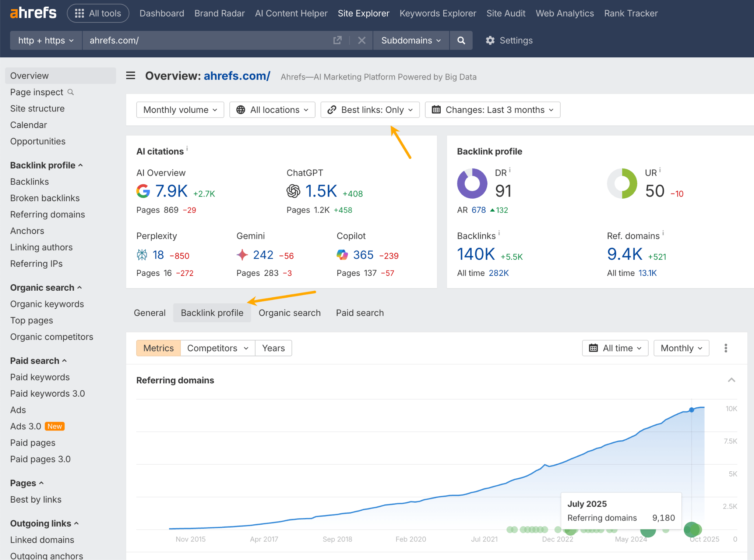Click the search magnifier in the target bar
754x560 pixels.
461,40
